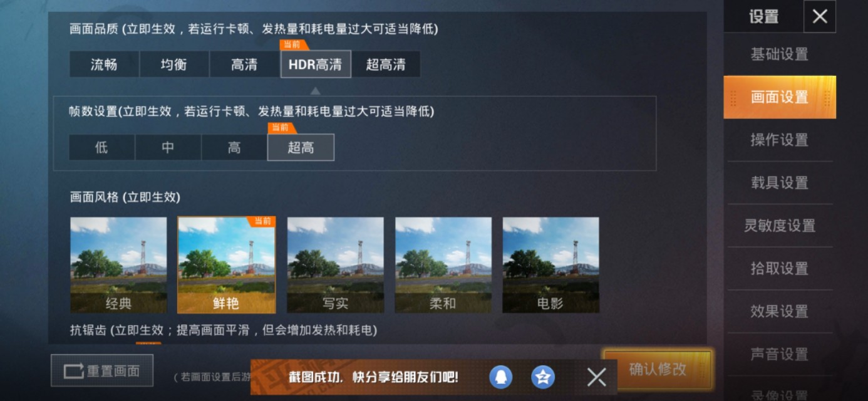Switch to 灵敏度设置 tab
868x401 pixels.
pos(780,226)
